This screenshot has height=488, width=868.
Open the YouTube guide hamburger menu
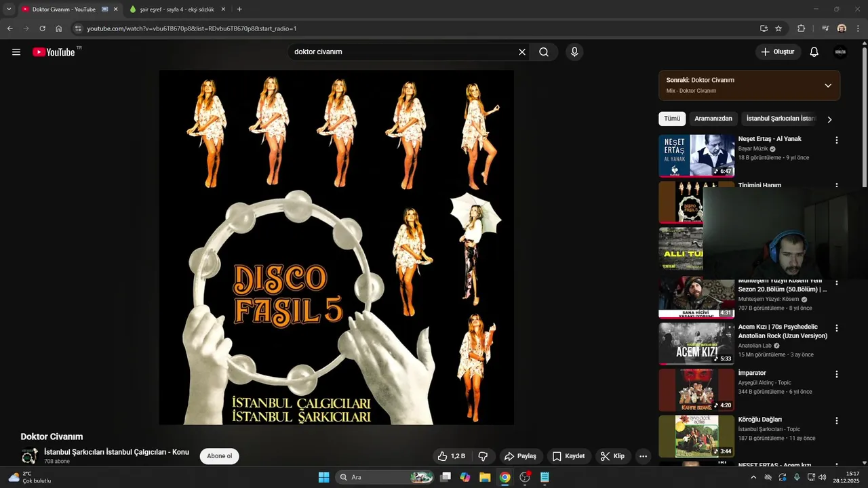16,52
